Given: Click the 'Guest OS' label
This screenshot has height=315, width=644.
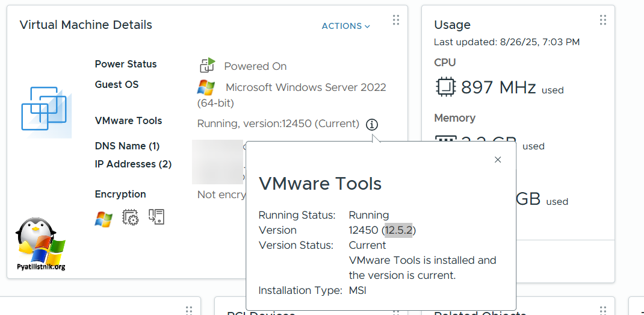Looking at the screenshot, I should pos(117,85).
